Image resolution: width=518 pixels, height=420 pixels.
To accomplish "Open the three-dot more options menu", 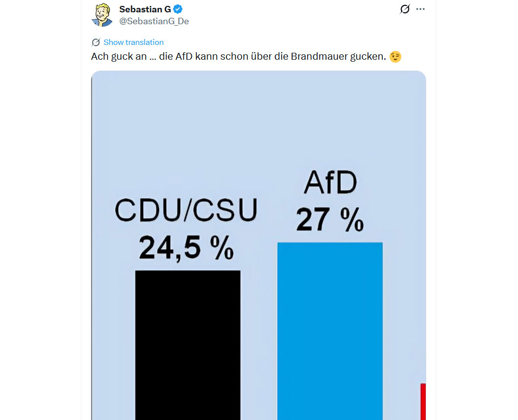I will tap(420, 9).
